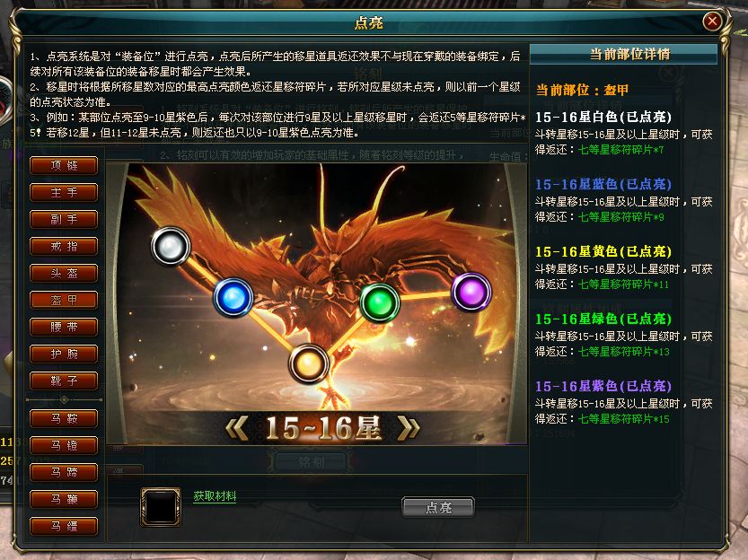The width and height of the screenshot is (748, 560).
Task: Select the yellow orb node
Action: pos(309,364)
